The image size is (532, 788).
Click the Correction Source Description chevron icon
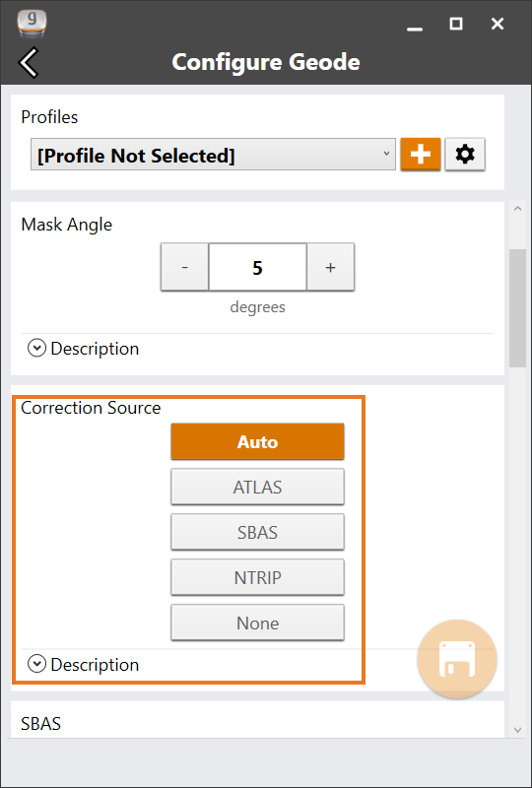click(36, 664)
